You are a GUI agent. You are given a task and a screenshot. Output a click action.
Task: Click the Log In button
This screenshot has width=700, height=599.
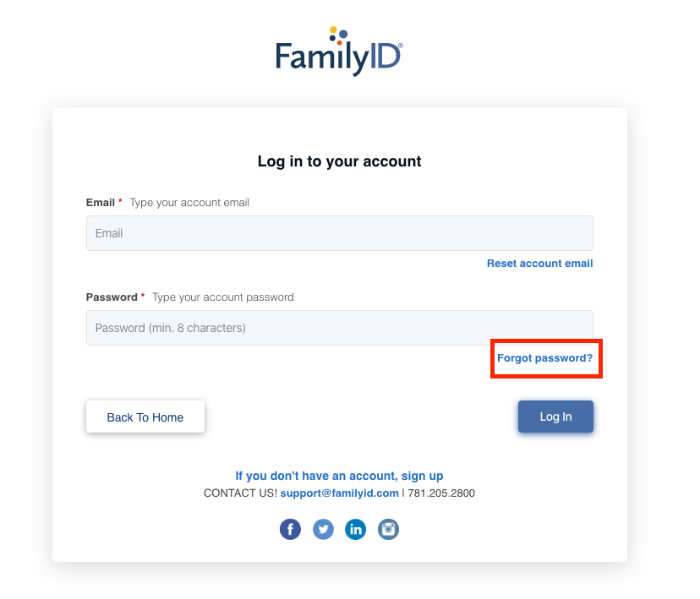point(555,417)
